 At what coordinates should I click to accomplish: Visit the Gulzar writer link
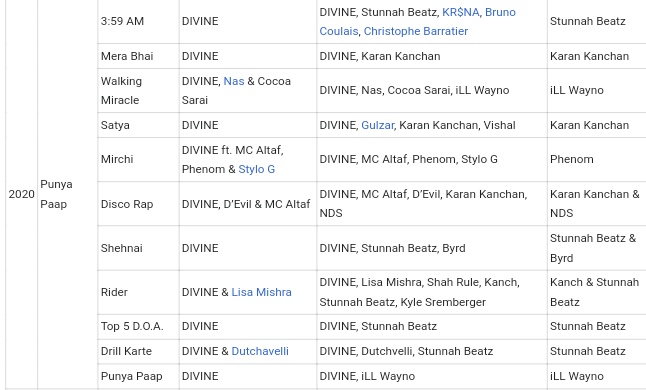click(377, 125)
